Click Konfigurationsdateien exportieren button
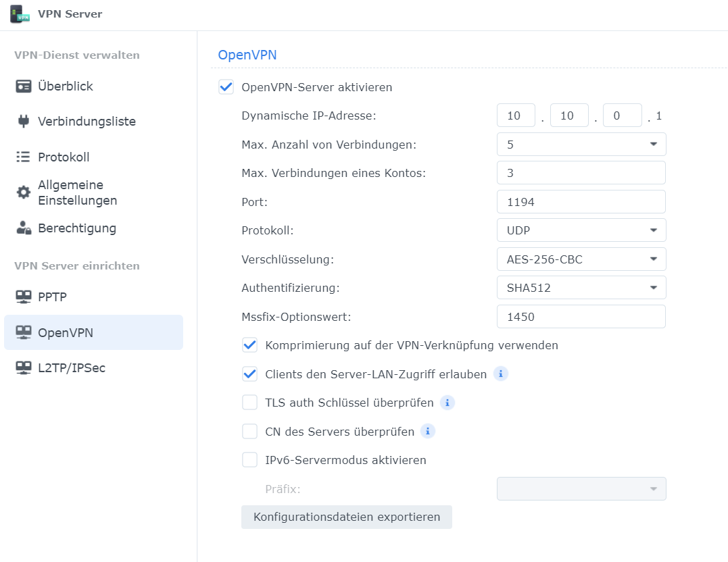Screen dimensions: 728x562 pyautogui.click(x=347, y=517)
